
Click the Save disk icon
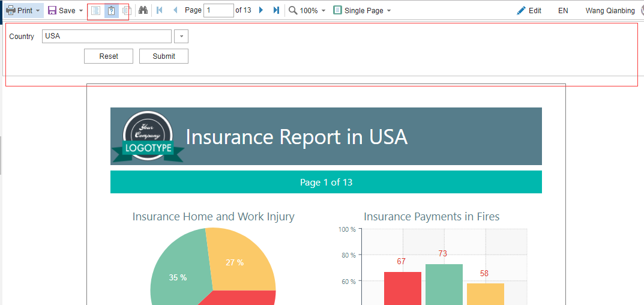pyautogui.click(x=52, y=10)
